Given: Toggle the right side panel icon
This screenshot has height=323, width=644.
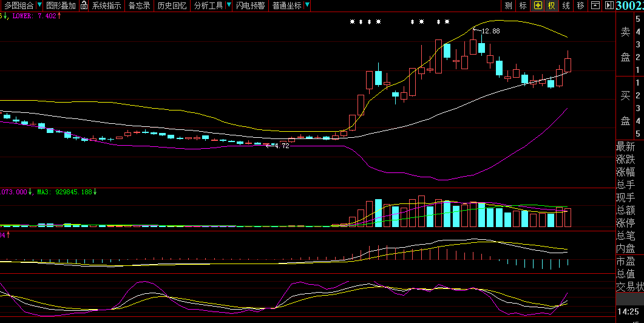Looking at the screenshot, I should [x=609, y=5].
